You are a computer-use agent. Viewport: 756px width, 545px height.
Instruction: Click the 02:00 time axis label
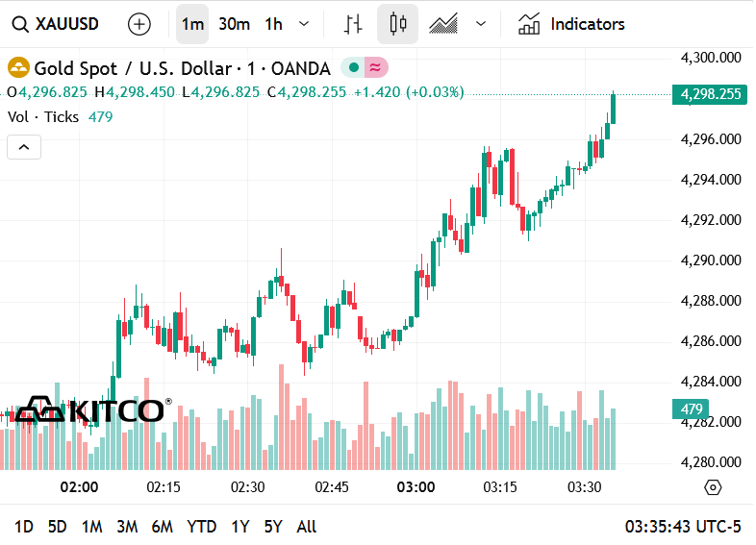pyautogui.click(x=79, y=487)
